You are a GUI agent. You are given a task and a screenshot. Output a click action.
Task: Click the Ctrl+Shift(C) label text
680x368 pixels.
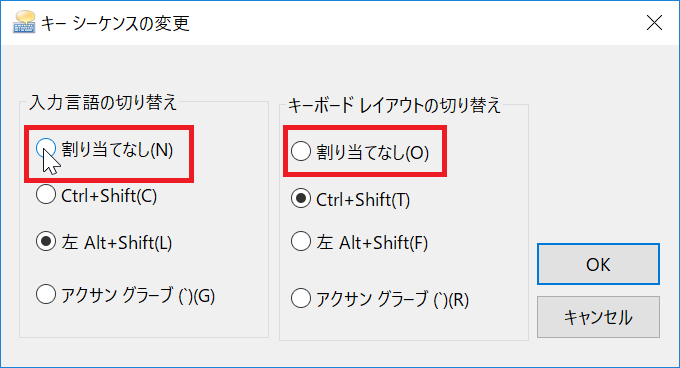[109, 195]
